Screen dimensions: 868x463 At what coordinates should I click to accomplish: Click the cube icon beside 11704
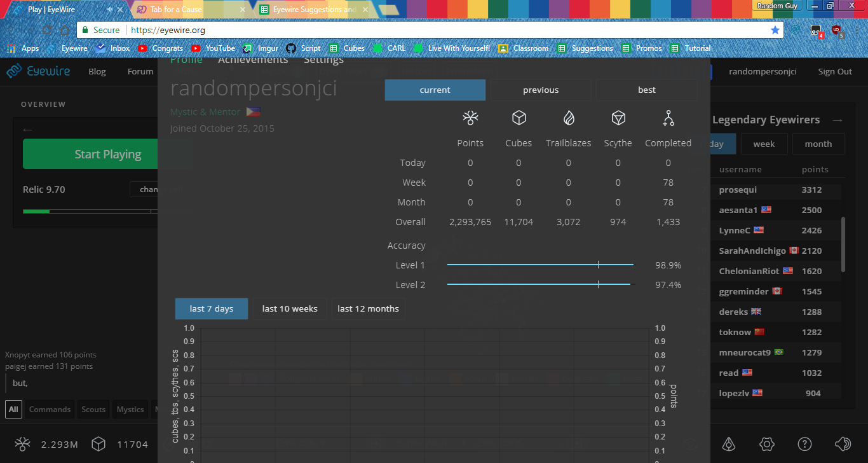[98, 444]
